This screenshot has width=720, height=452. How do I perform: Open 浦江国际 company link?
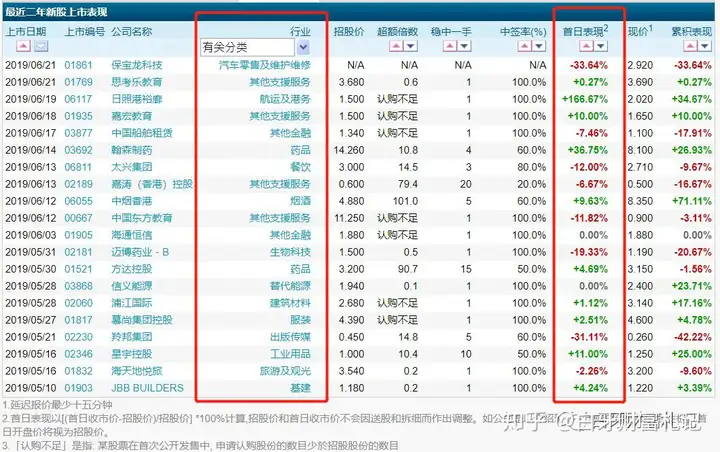(131, 303)
